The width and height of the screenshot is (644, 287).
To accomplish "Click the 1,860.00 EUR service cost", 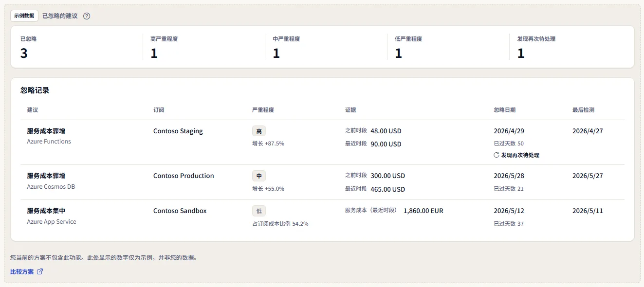I will click(423, 211).
